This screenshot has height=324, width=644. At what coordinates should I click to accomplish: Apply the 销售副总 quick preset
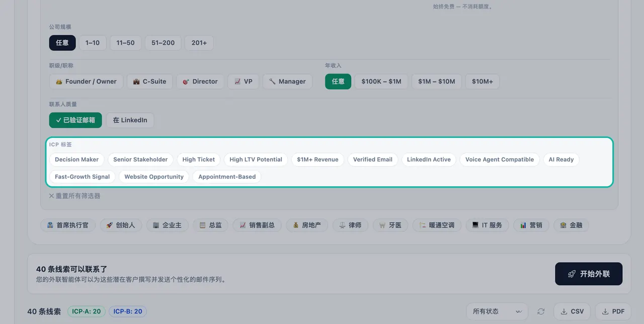257,225
